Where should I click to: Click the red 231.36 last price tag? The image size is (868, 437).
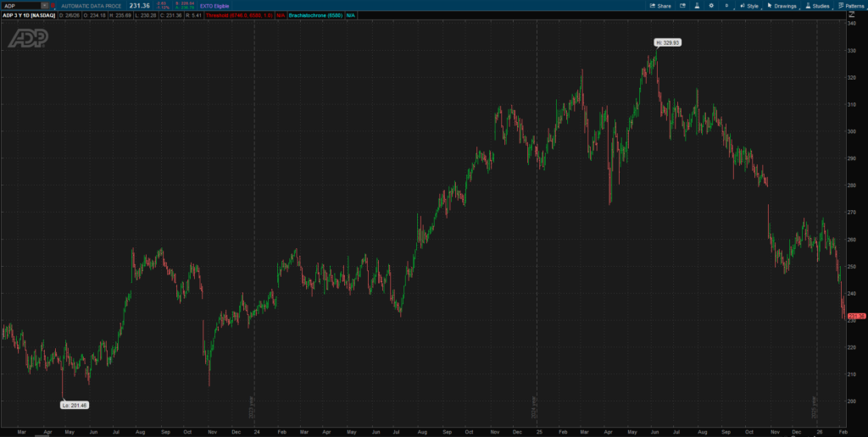pos(854,316)
